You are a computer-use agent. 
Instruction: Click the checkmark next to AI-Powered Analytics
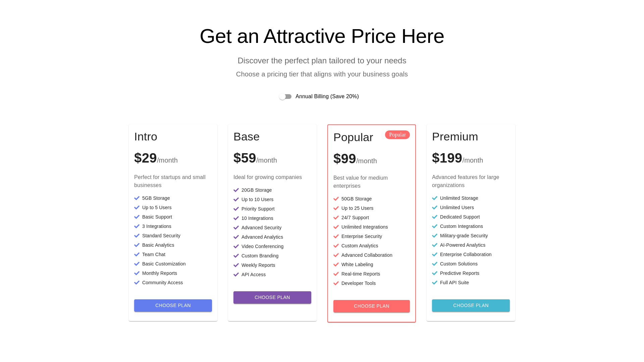point(435,245)
